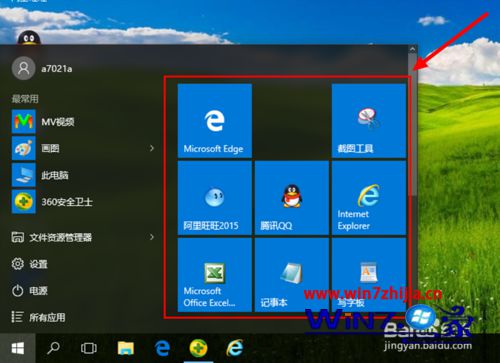Open the 阿里旺旺2015 tile
The height and width of the screenshot is (363, 500).
pos(215,198)
